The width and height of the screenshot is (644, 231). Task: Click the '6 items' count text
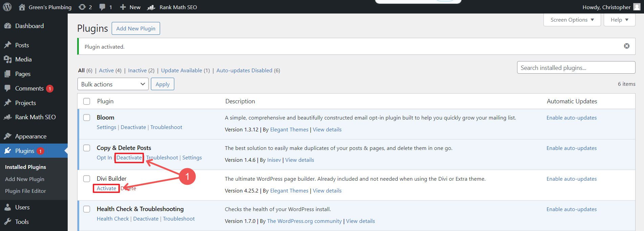coord(626,84)
